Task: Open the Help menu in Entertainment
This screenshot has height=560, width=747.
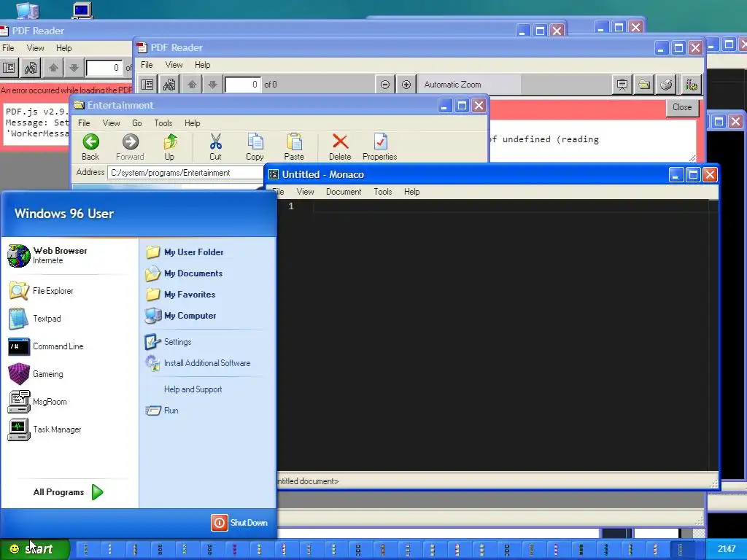Action: [x=192, y=123]
